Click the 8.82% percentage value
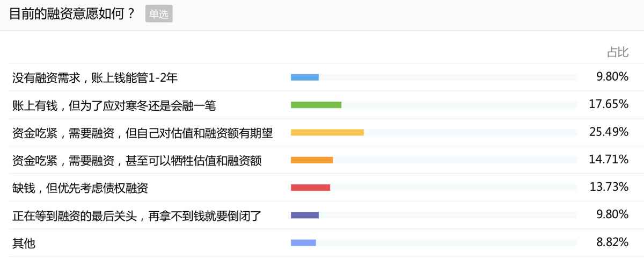The width and height of the screenshot is (644, 258). click(x=612, y=242)
